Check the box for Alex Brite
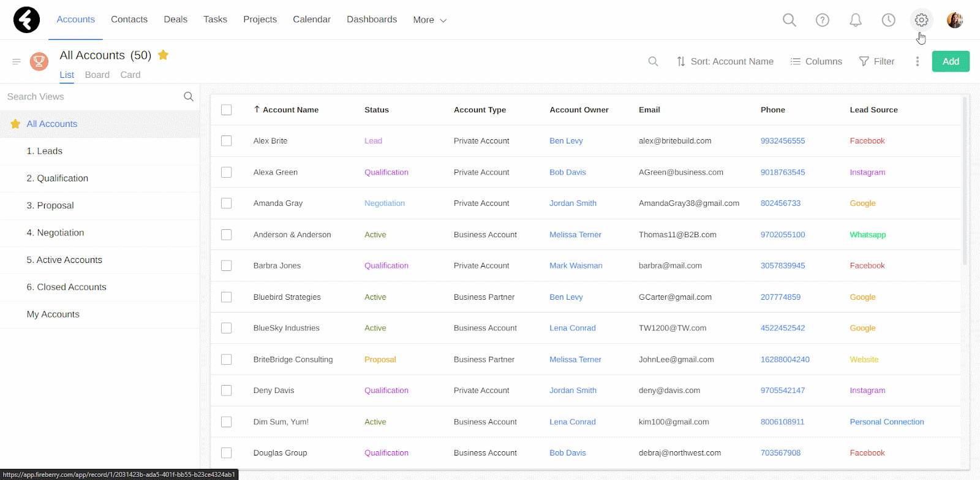Screen dimensions: 980x480 (227, 141)
